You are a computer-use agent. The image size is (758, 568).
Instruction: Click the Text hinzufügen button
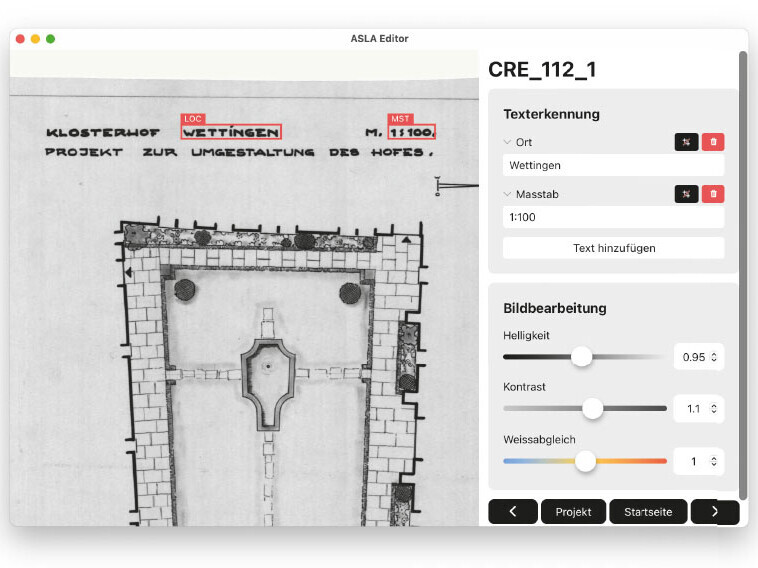pyautogui.click(x=613, y=248)
